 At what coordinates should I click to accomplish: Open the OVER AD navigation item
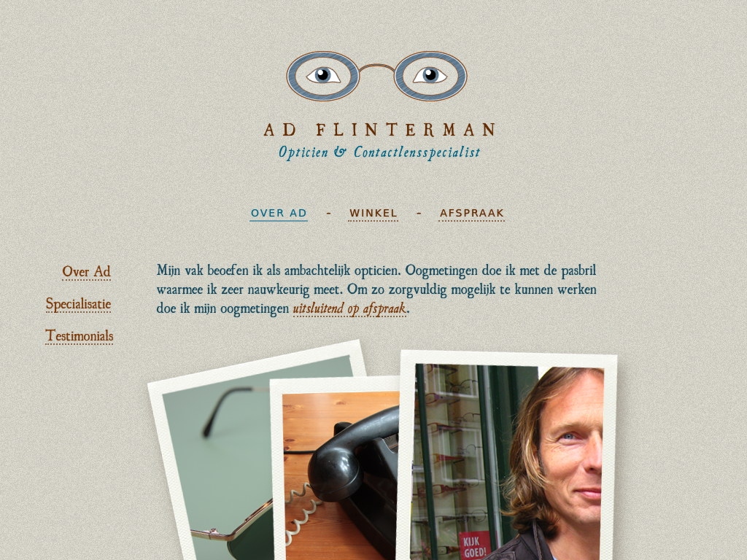(279, 214)
